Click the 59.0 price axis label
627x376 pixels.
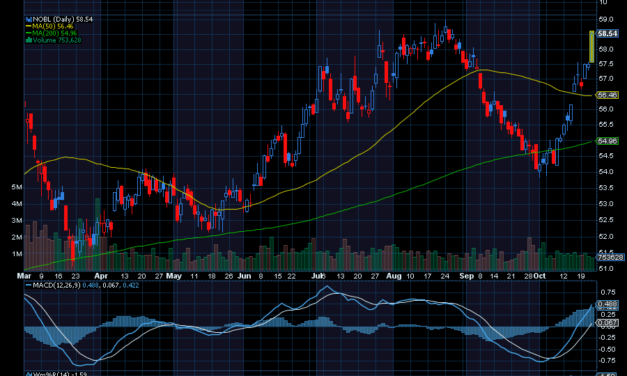(605, 19)
